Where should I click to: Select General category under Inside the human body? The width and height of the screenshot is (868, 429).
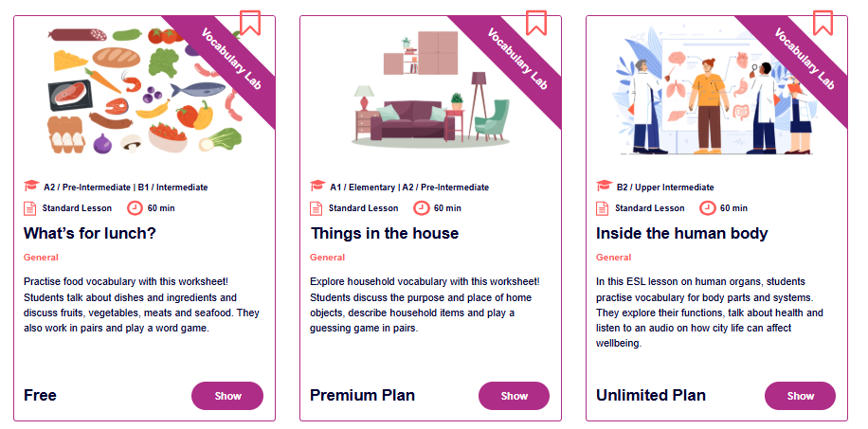click(613, 258)
